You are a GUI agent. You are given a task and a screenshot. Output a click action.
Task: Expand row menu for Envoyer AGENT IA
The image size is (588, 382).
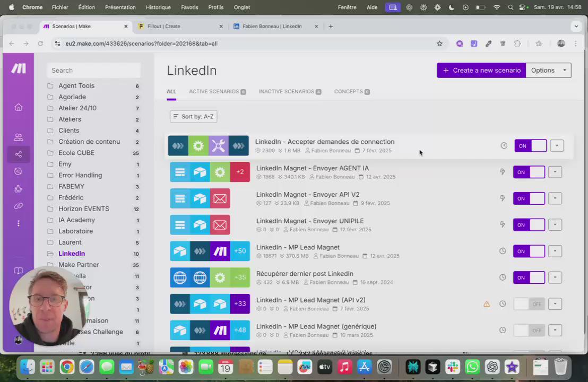click(x=556, y=172)
